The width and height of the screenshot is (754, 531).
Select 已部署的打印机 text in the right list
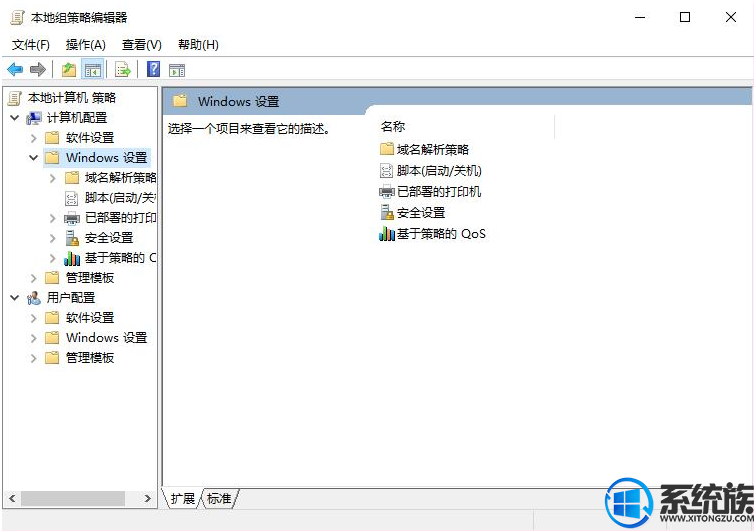[x=439, y=192]
